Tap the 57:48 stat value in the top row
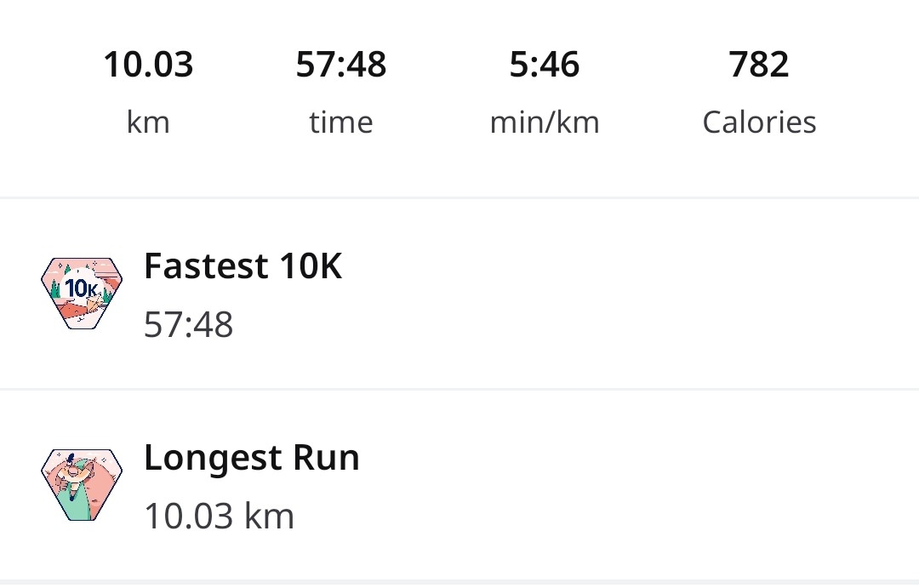The image size is (919, 588). pos(340,65)
